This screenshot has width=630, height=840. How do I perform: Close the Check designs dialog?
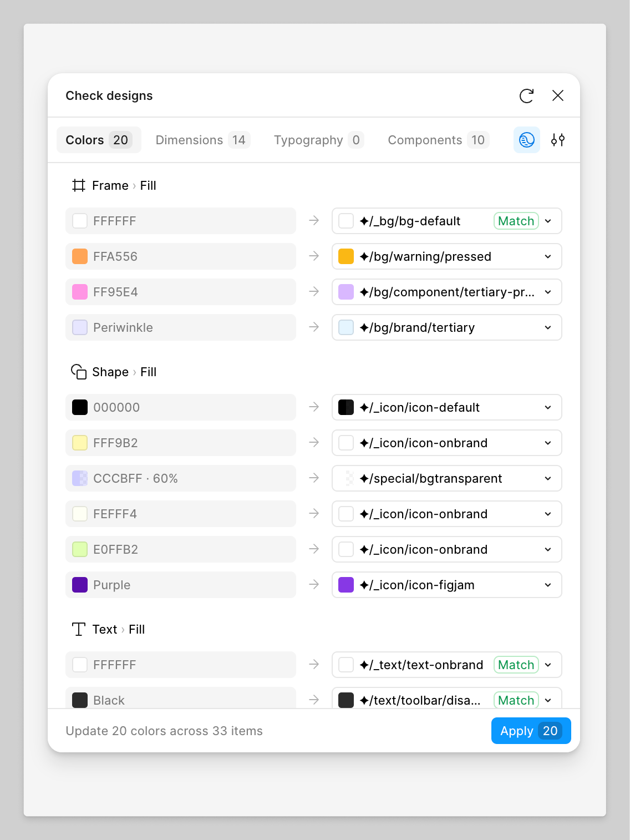[558, 95]
